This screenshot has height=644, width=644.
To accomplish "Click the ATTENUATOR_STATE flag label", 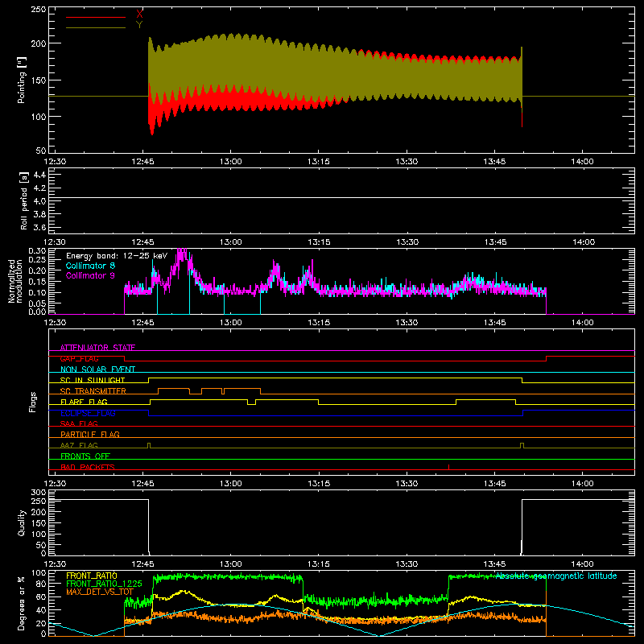I will (x=97, y=348).
